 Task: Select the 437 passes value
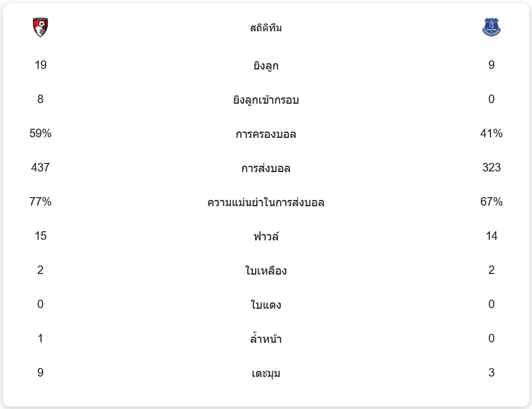point(40,167)
